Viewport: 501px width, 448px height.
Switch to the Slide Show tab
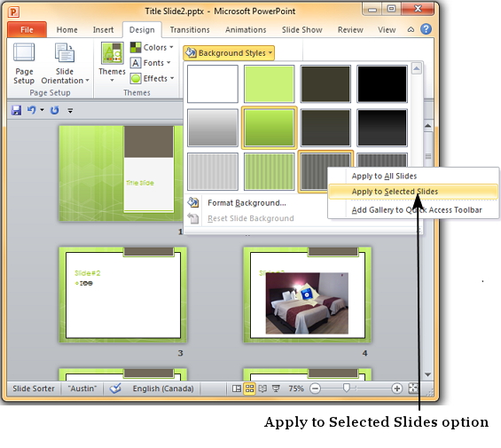coord(302,30)
